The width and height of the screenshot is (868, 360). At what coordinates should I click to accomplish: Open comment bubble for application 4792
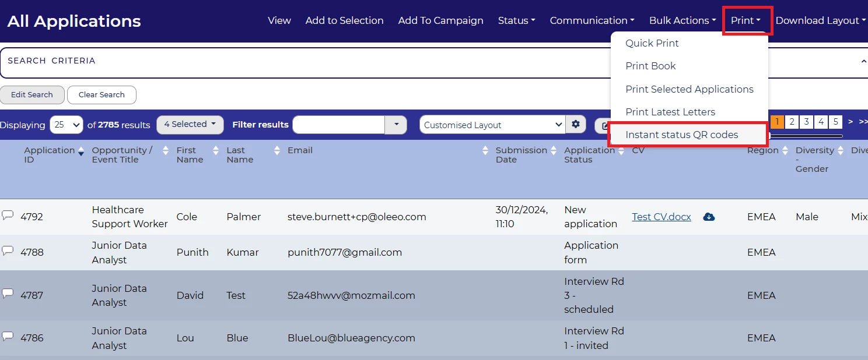(8, 216)
